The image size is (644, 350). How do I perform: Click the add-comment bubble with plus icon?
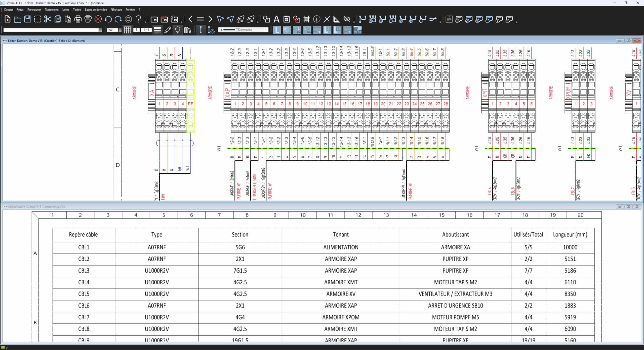click(459, 19)
